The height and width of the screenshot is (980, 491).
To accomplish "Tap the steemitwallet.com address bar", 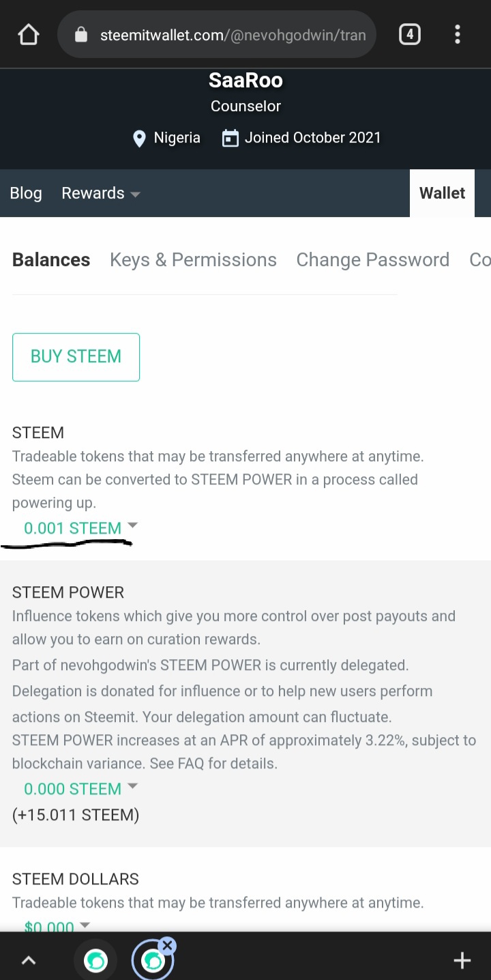I will pos(232,35).
